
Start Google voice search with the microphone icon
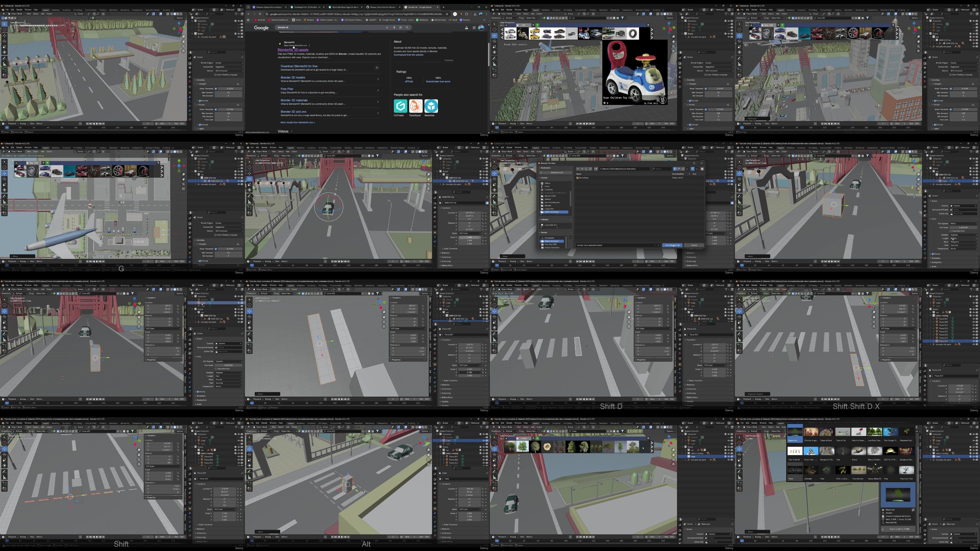(x=394, y=27)
